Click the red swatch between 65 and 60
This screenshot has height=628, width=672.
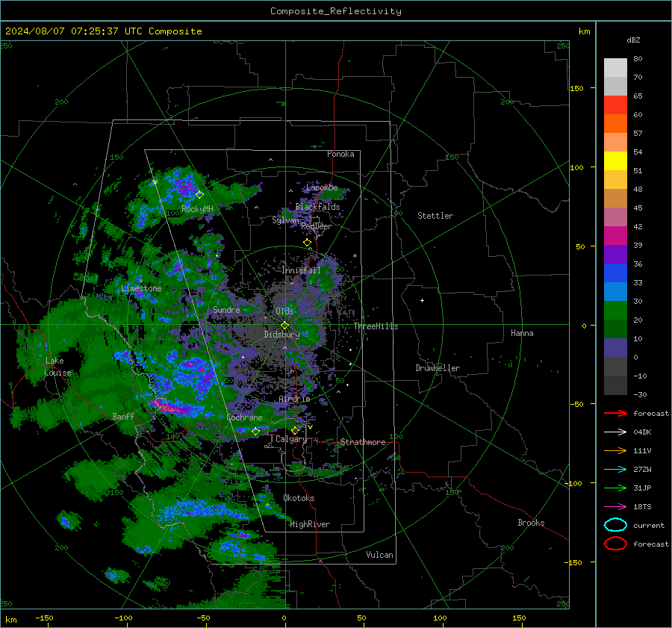(x=615, y=105)
